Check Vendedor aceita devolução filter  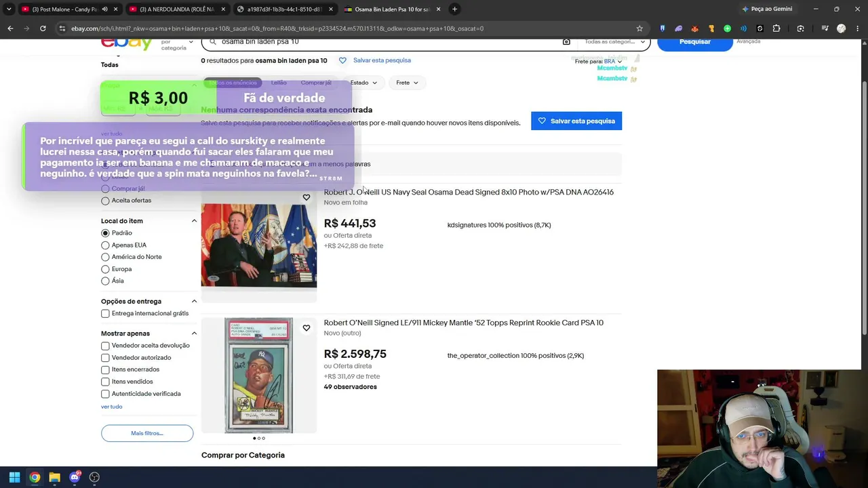pyautogui.click(x=105, y=346)
